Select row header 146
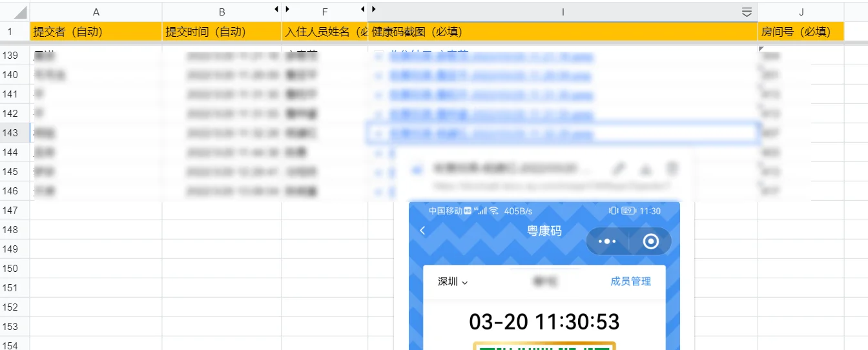 point(15,191)
